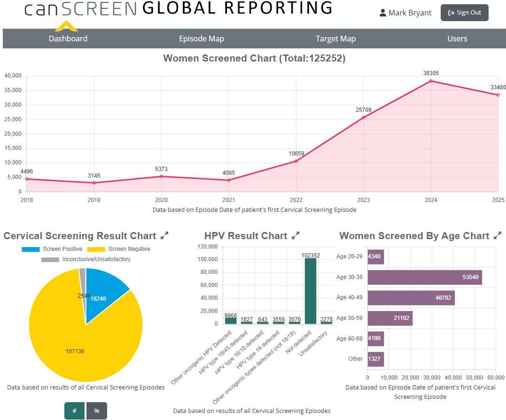The height and width of the screenshot is (420, 506).
Task: Click the Age 30-39 bar showing 53540
Action: 425,277
